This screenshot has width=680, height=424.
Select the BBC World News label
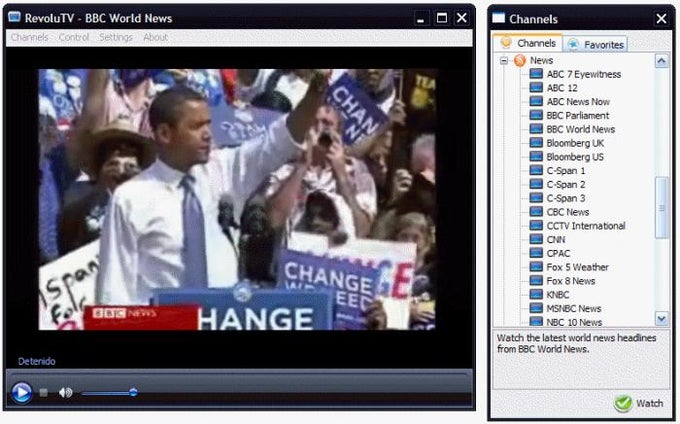(x=581, y=130)
